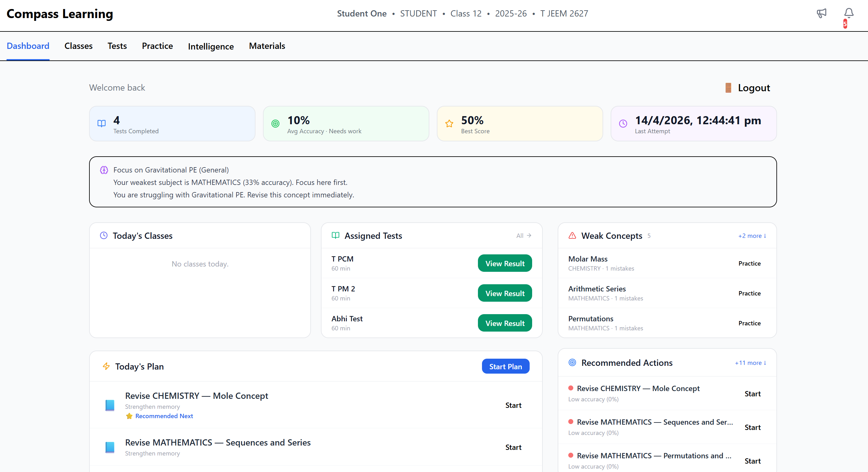
Task: Click the red dot beside Sequences and Ser... action
Action: (571, 422)
